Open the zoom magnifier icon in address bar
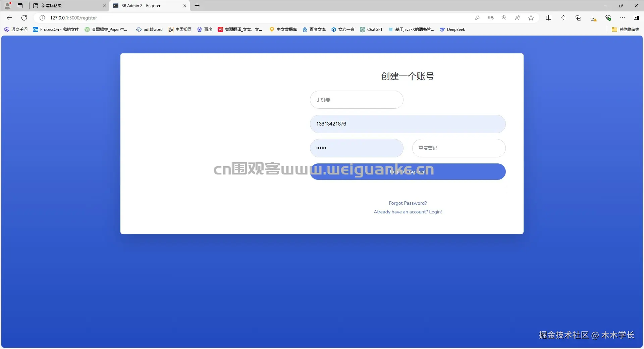 [x=504, y=18]
